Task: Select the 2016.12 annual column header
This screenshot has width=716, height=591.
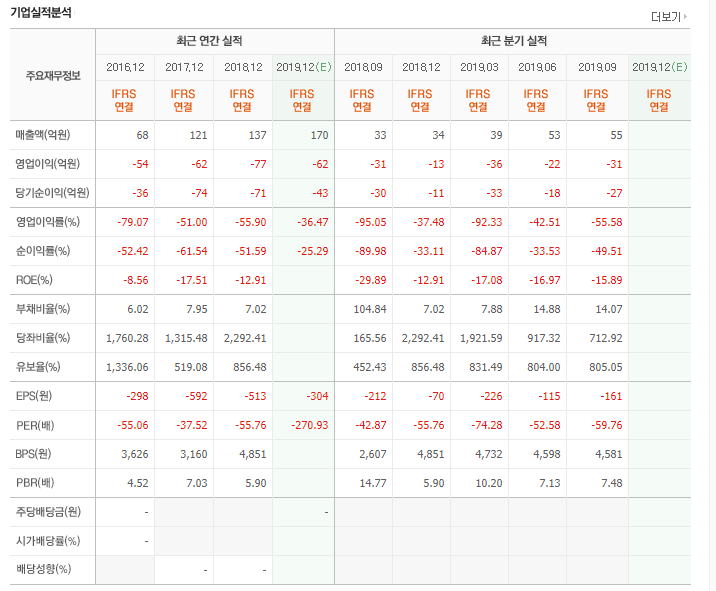Action: pyautogui.click(x=125, y=67)
